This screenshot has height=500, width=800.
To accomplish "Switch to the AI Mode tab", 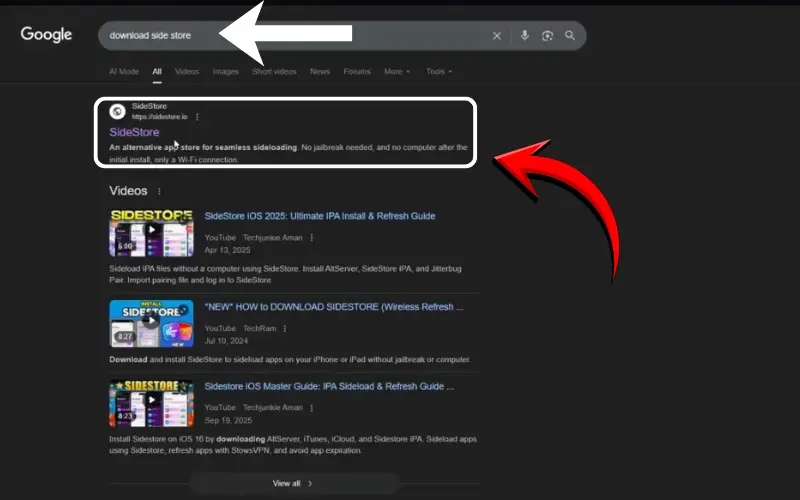I will click(124, 72).
